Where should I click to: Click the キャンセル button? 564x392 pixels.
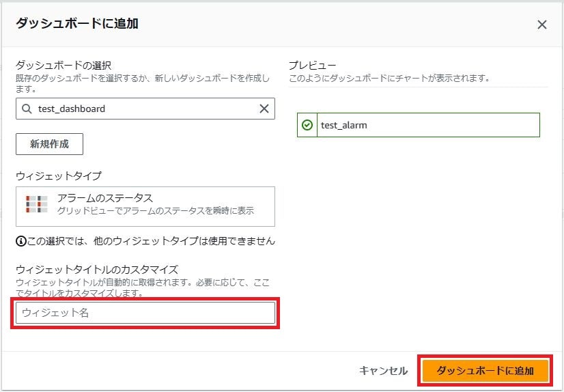384,371
